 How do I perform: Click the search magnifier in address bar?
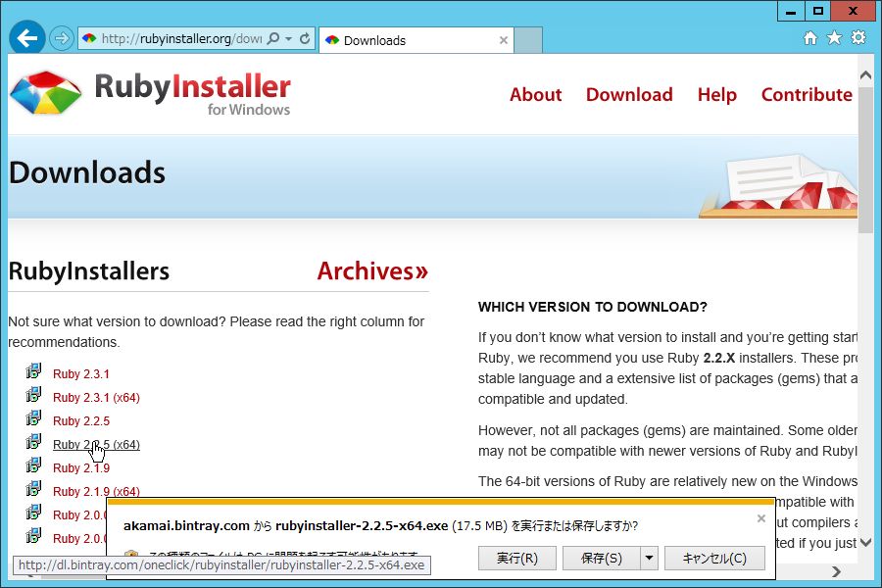point(273,38)
